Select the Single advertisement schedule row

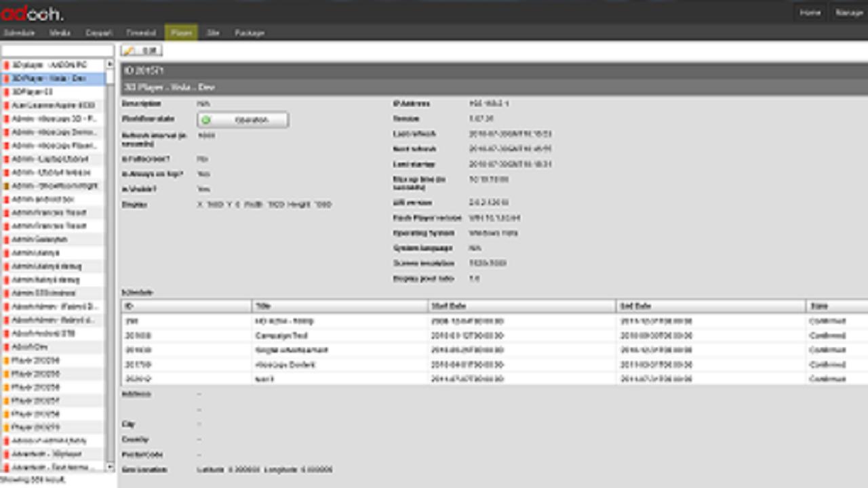coord(494,350)
